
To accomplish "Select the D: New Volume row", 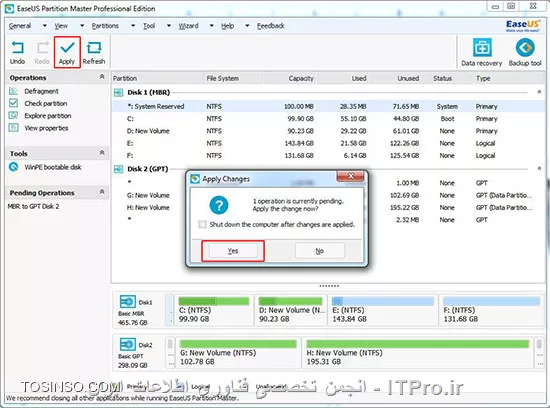I will pos(328,131).
